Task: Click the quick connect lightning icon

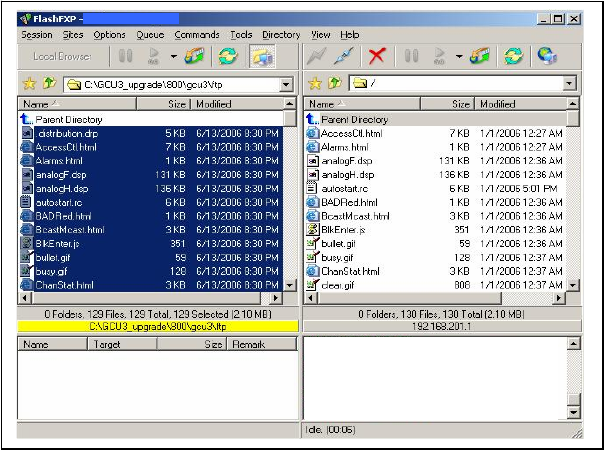Action: [x=316, y=56]
